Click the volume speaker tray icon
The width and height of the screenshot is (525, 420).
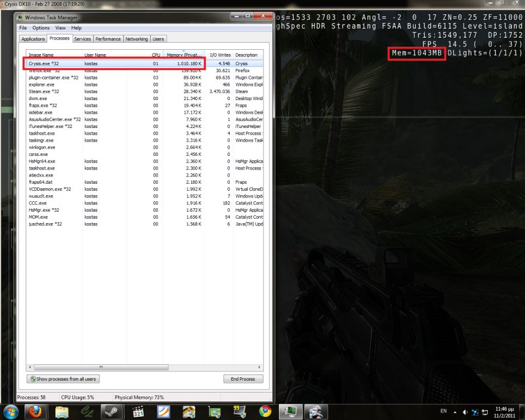coord(465,412)
